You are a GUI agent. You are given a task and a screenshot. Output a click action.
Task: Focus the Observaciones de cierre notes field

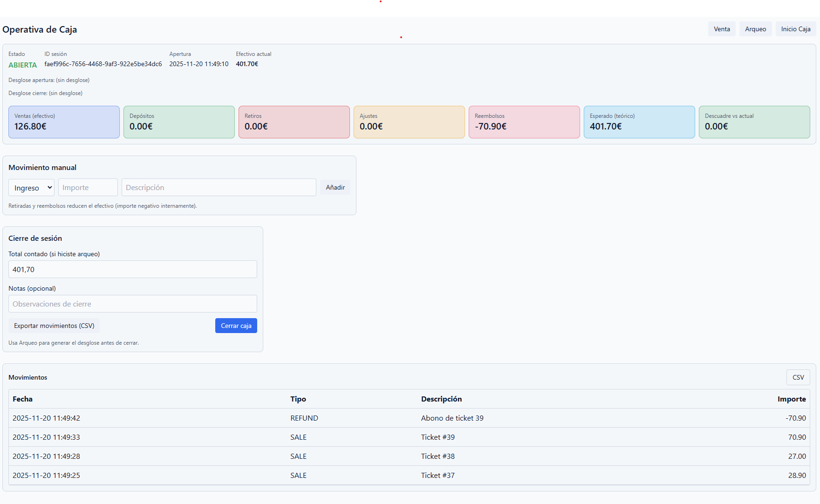pyautogui.click(x=132, y=304)
